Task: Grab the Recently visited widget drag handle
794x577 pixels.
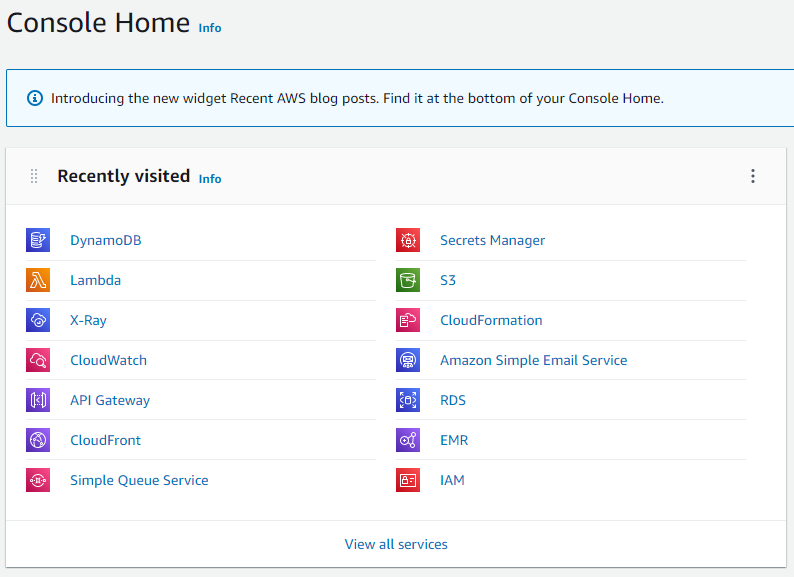Action: click(x=34, y=176)
